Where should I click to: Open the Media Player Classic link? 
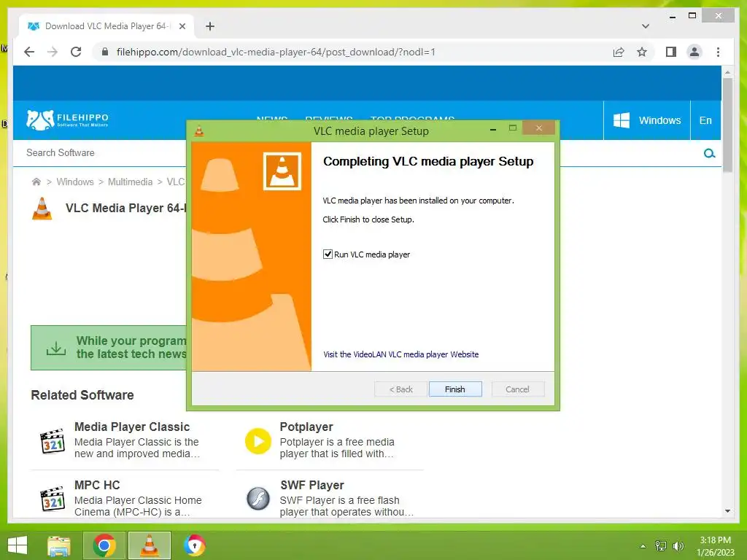[x=132, y=427]
